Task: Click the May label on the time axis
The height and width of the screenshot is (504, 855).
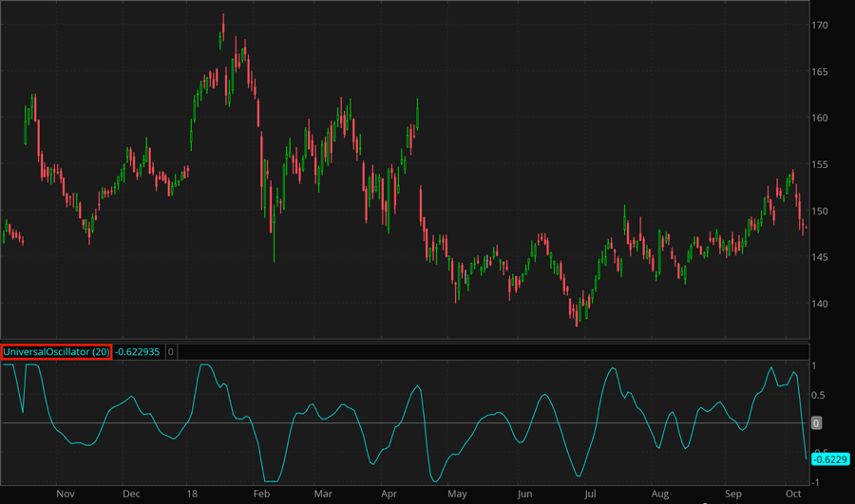Action: [x=458, y=495]
